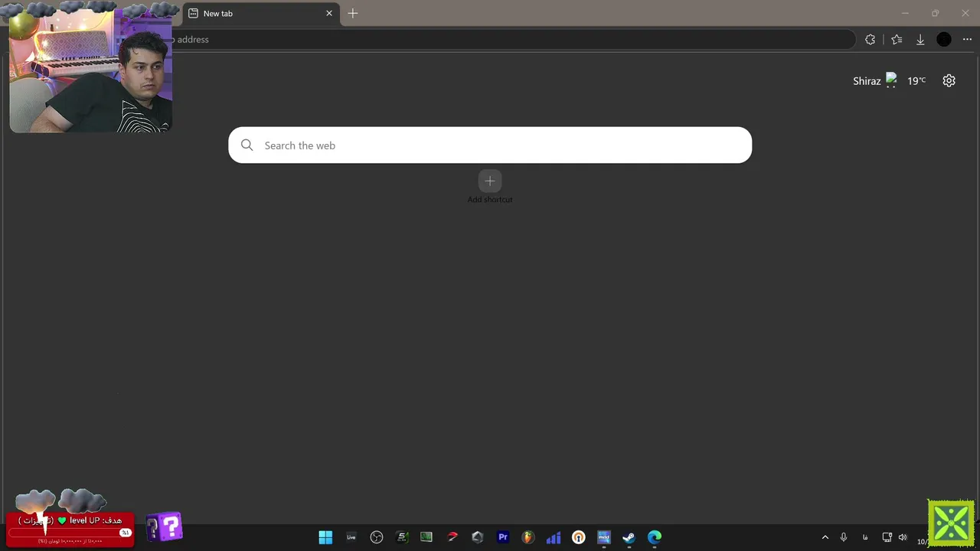This screenshot has width=980, height=551.
Task: Open the grey hexagon taskbar app
Action: click(478, 537)
